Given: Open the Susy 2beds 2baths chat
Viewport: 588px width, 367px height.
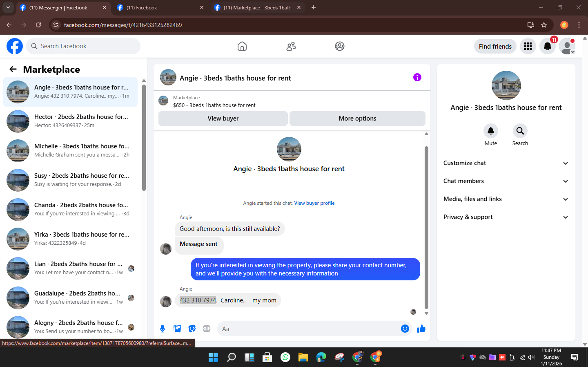Looking at the screenshot, I should pyautogui.click(x=70, y=180).
